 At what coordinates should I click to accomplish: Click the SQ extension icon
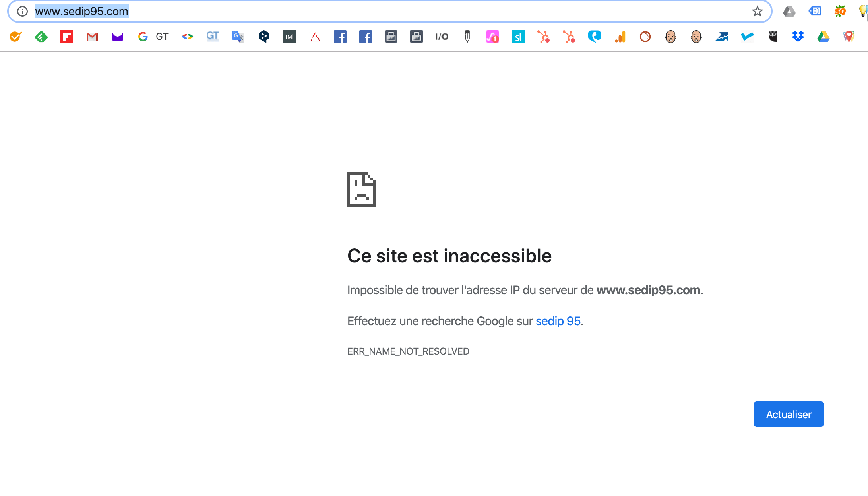click(x=840, y=12)
